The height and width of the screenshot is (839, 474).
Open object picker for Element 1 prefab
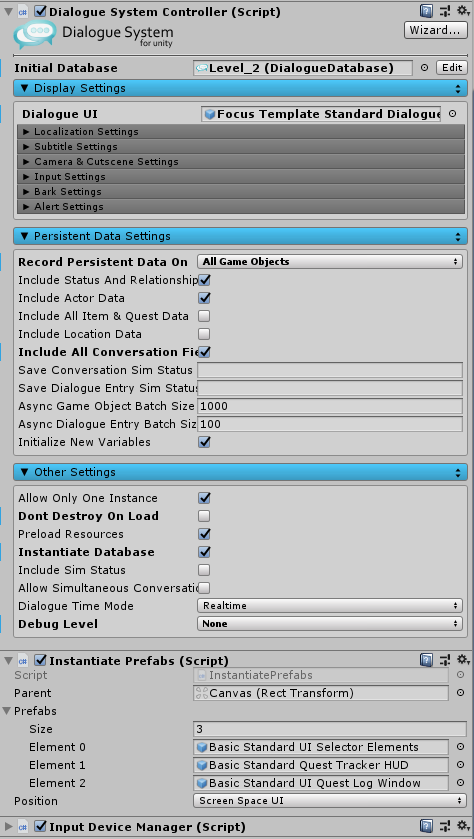pos(460,765)
